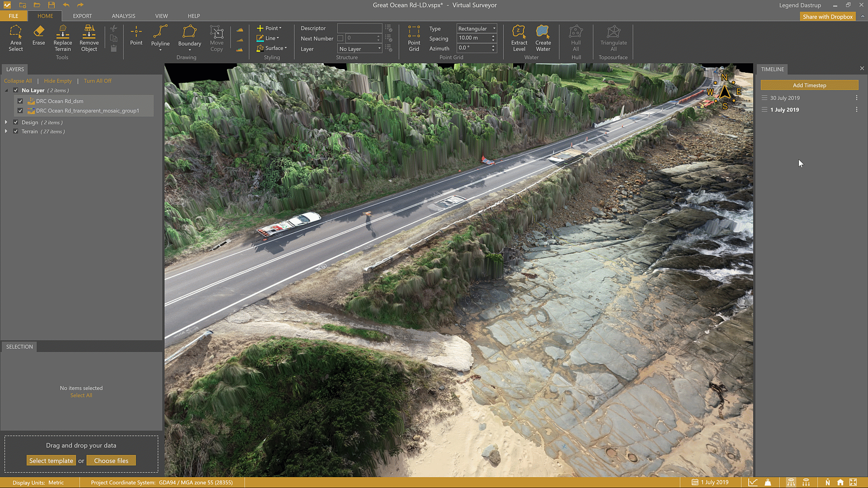868x488 pixels.
Task: Select the Polyline drawing tool
Action: 160,36
